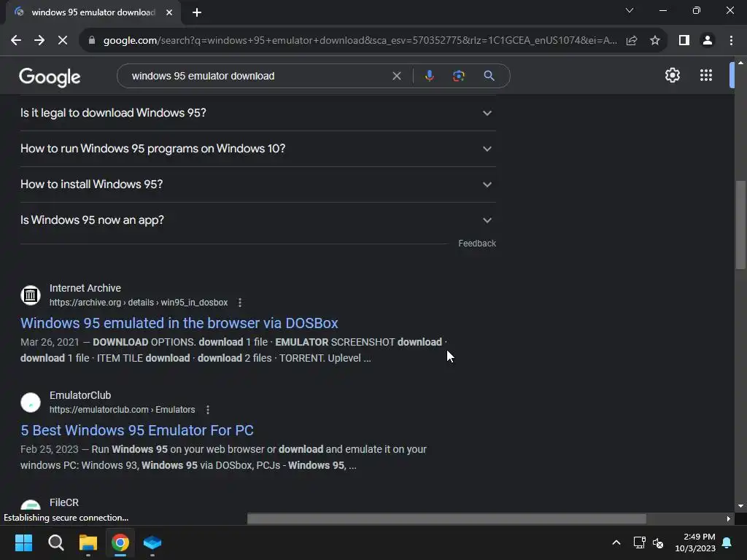The width and height of the screenshot is (747, 560).
Task: Share this page from address bar
Action: 632,41
